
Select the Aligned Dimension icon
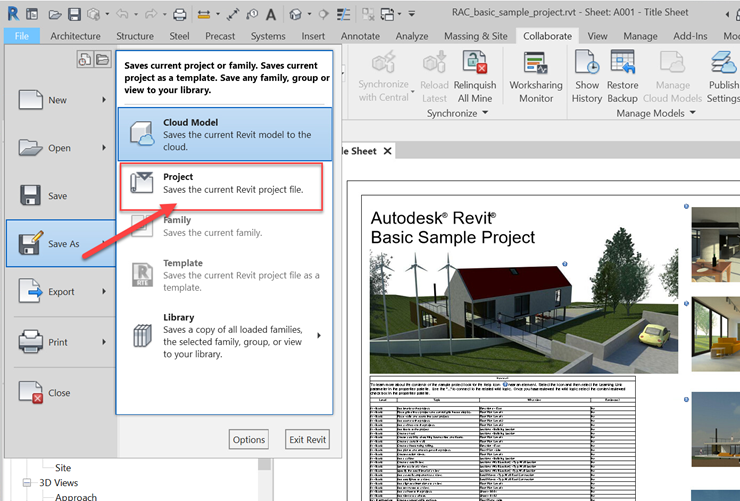pos(233,15)
